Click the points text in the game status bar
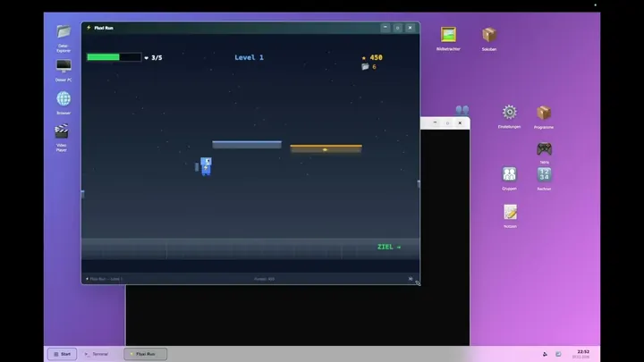The image size is (644, 362). [264, 279]
